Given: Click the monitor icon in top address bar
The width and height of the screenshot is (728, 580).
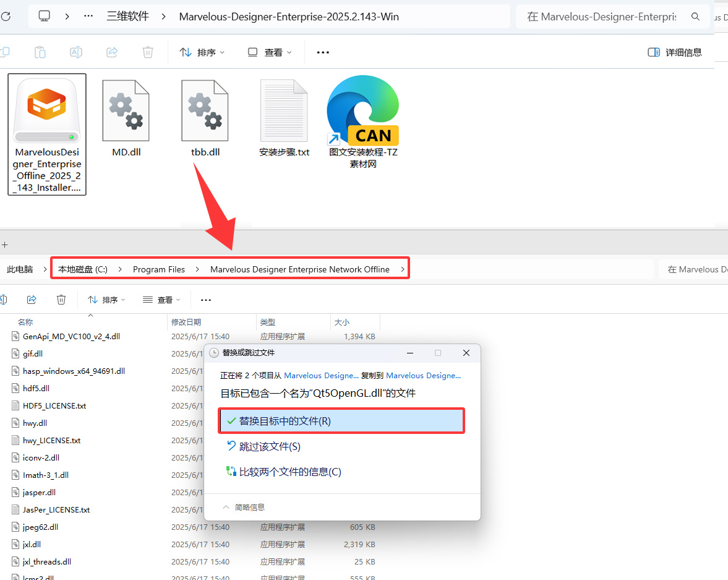Looking at the screenshot, I should click(x=44, y=16).
